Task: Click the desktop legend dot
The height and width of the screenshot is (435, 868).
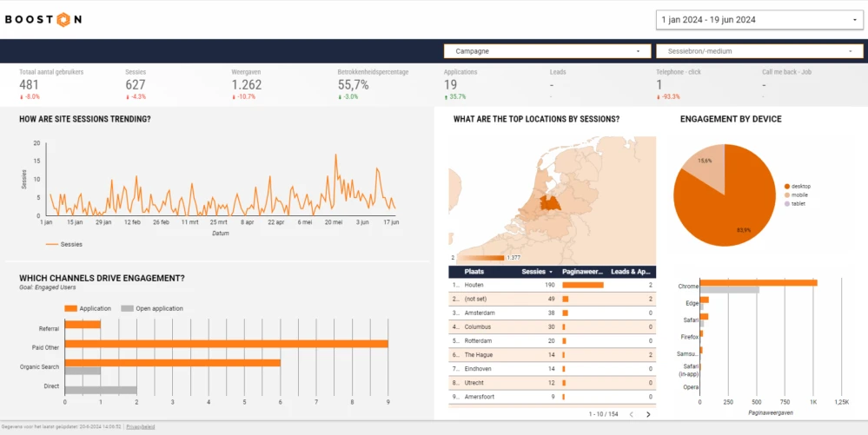Action: [787, 186]
